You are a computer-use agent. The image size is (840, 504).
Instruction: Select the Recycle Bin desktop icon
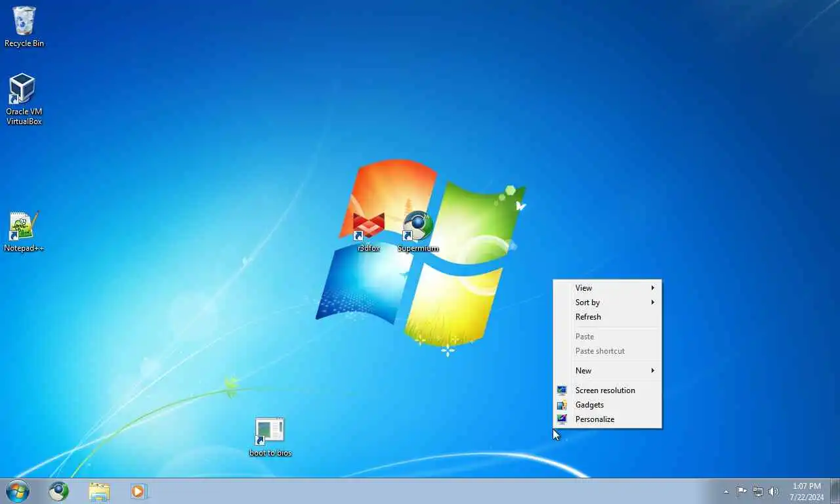click(24, 27)
